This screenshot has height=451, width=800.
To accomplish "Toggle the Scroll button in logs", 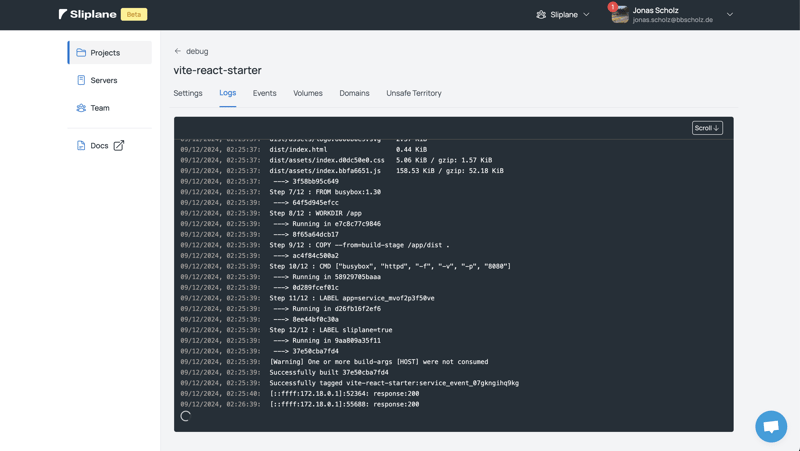I will point(707,128).
